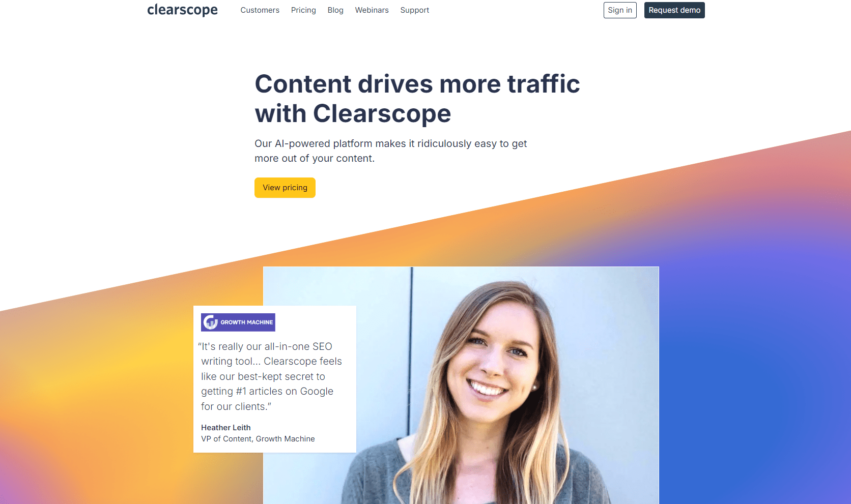Click the clearscope logo
The width and height of the screenshot is (851, 504).
tap(182, 10)
